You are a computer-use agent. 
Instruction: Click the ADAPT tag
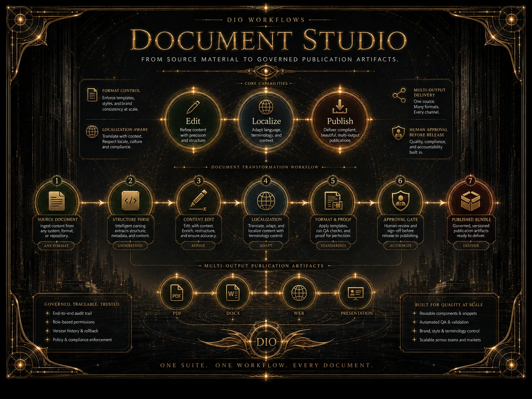tap(266, 246)
